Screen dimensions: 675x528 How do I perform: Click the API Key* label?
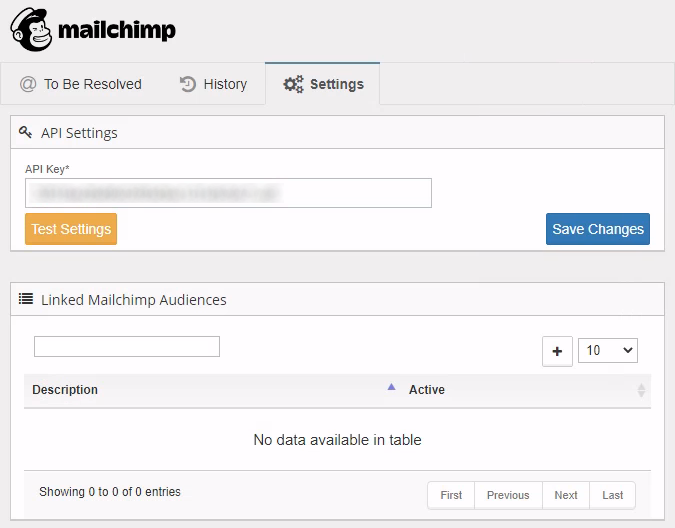[x=47, y=169]
